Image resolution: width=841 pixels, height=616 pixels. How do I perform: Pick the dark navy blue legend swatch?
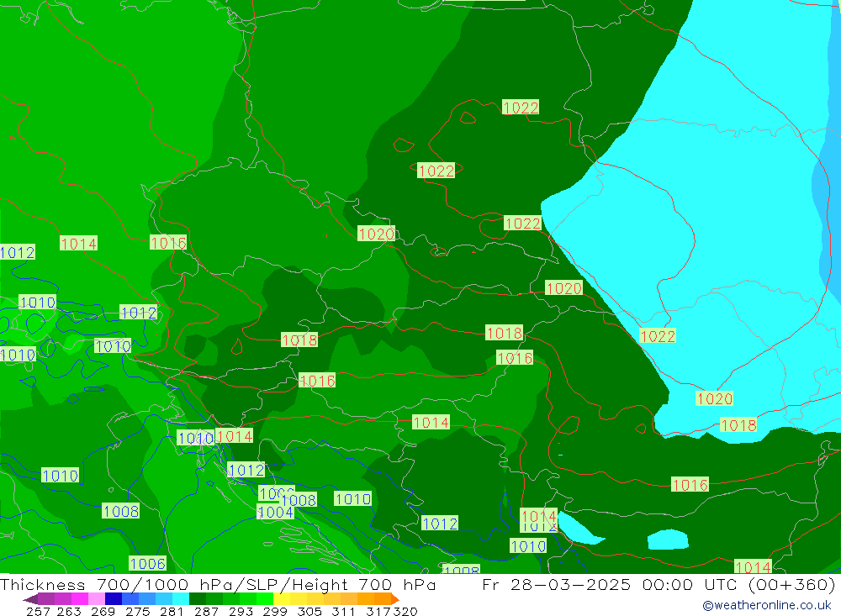pos(114,599)
